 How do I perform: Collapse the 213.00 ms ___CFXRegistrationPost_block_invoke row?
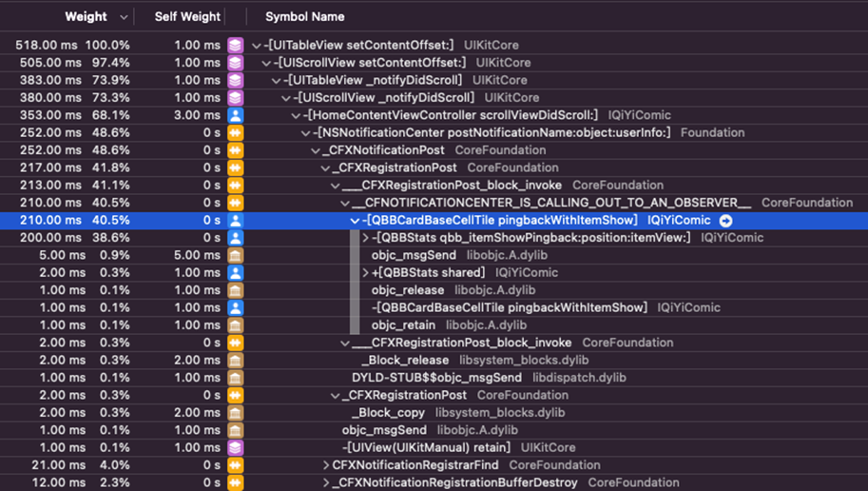335,186
